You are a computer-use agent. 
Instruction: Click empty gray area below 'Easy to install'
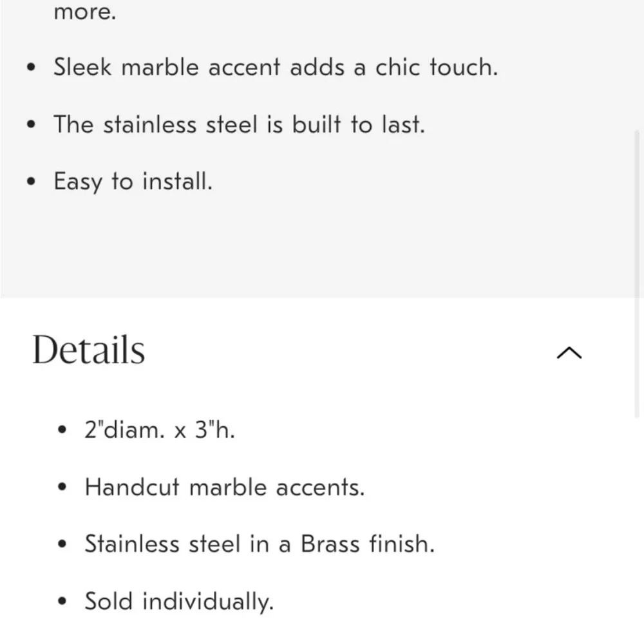click(x=316, y=247)
